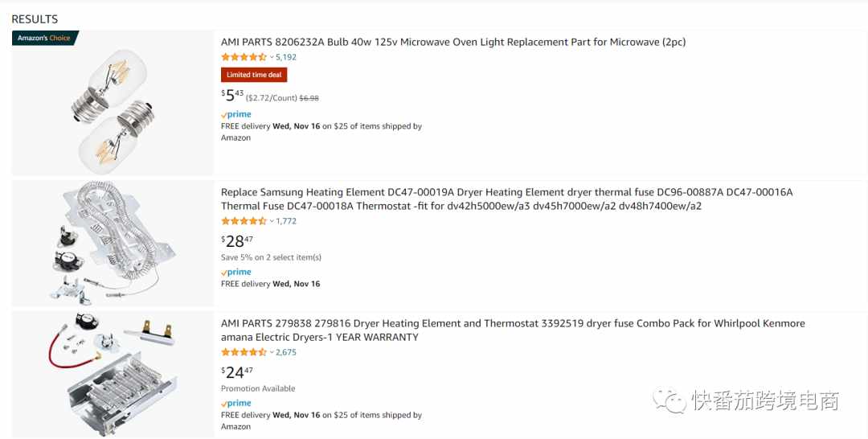
Task: Open AMI PARTS 279838 279816 title link
Action: [x=513, y=330]
